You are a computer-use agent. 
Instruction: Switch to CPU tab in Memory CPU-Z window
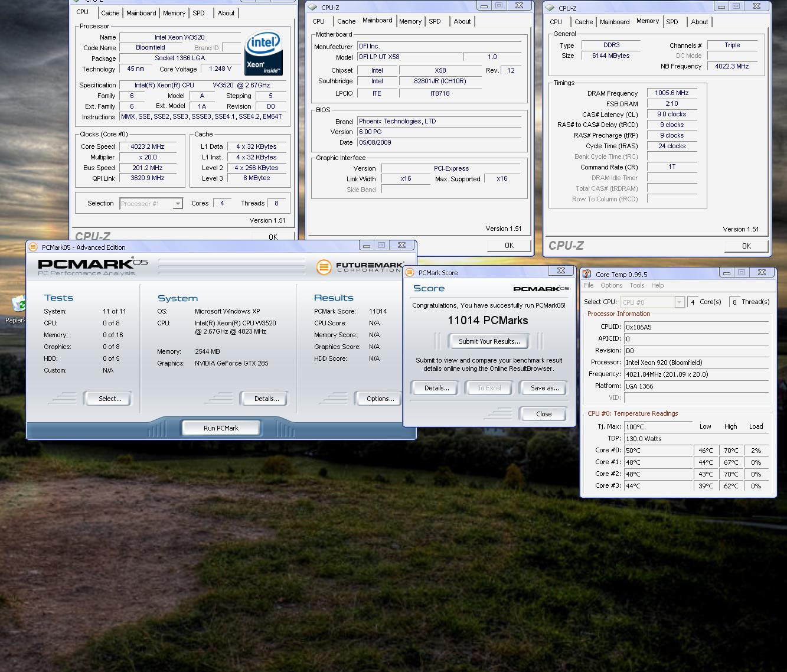[x=556, y=22]
